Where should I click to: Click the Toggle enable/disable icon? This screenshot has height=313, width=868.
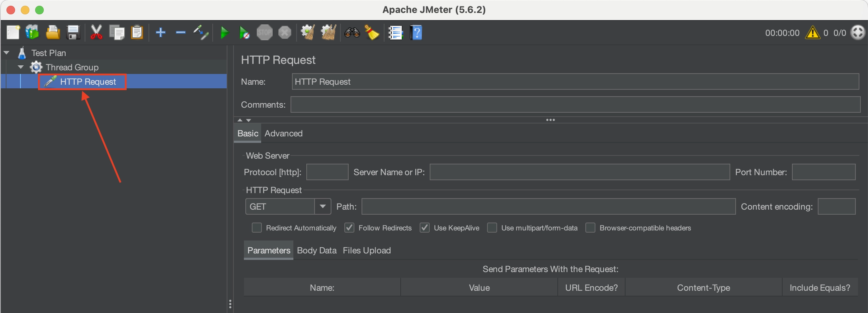tap(201, 33)
